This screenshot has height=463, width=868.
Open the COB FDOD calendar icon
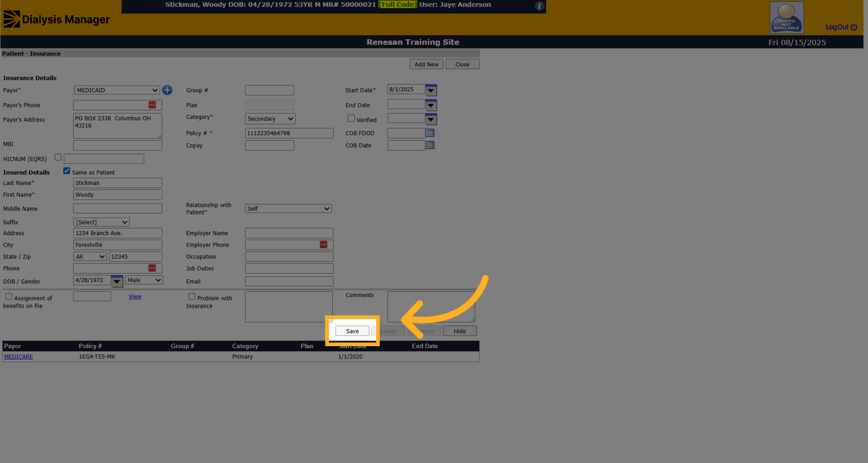point(430,133)
